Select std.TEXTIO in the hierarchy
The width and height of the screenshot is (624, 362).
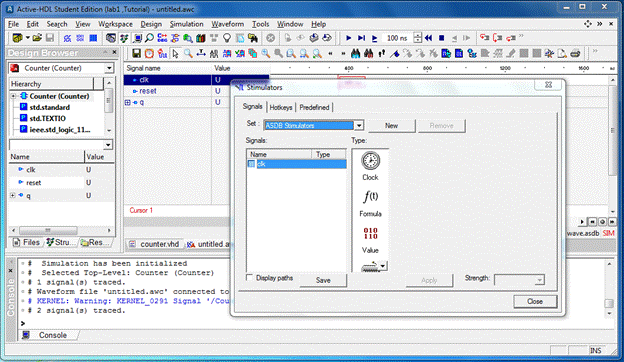[x=47, y=119]
